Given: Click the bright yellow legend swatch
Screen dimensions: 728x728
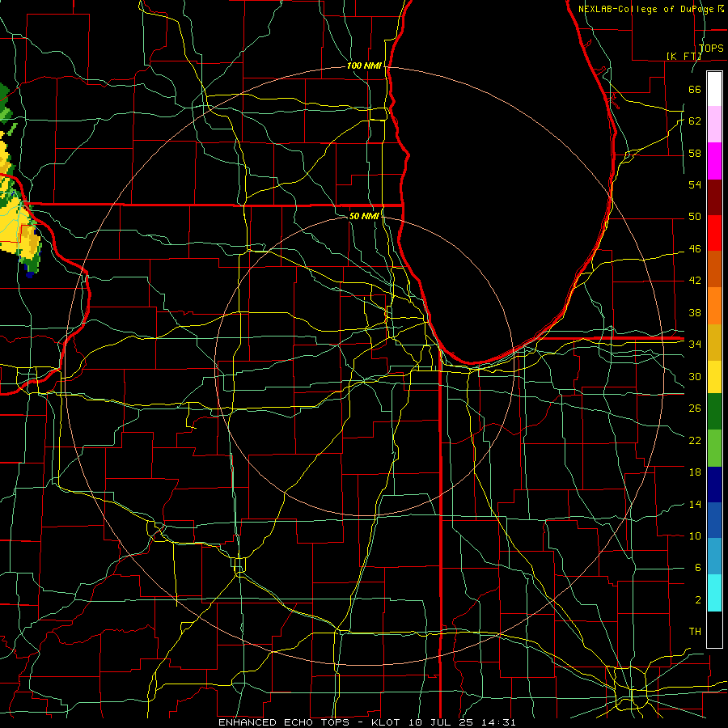Looking at the screenshot, I should pos(714,376).
